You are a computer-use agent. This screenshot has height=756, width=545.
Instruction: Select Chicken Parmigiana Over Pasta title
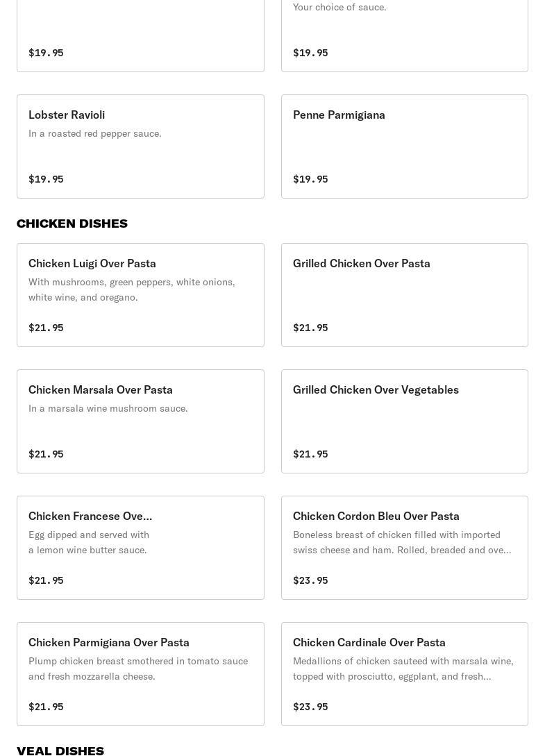pyautogui.click(x=109, y=642)
